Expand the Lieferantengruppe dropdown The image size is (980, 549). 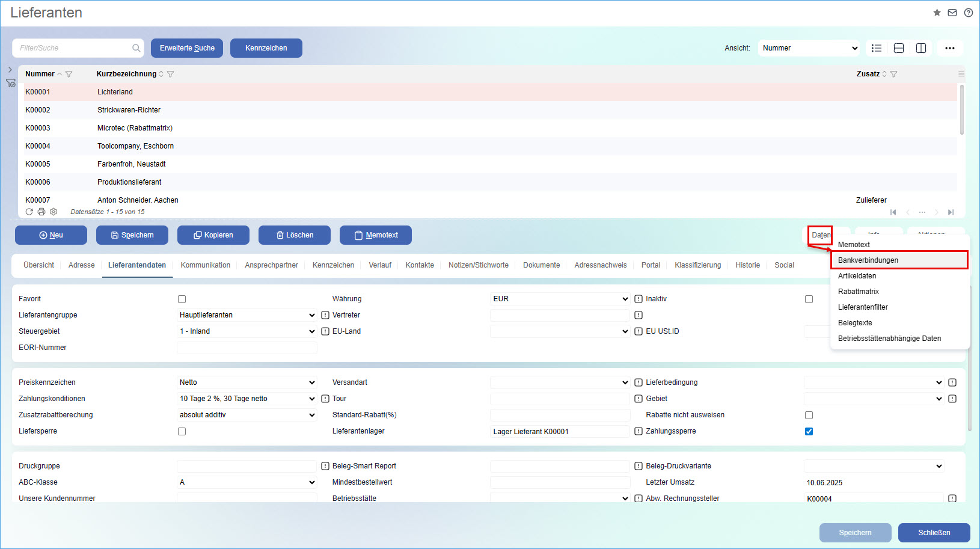pyautogui.click(x=247, y=315)
